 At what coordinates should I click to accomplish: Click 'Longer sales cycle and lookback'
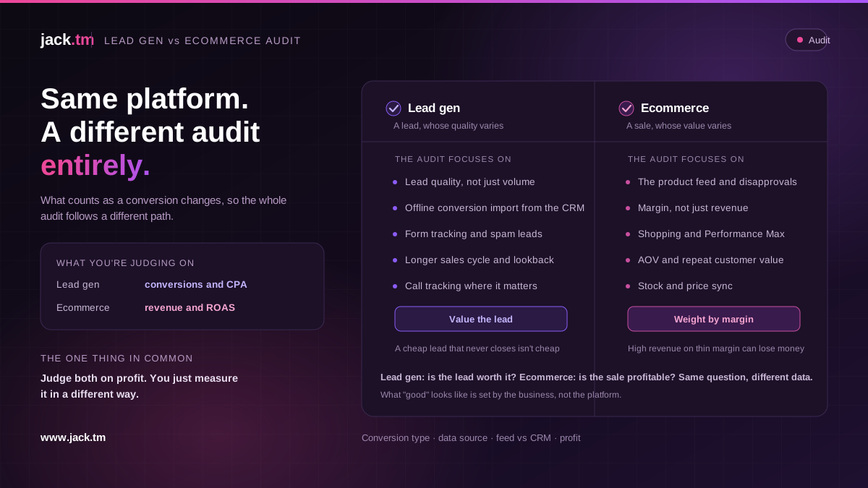pos(480,260)
